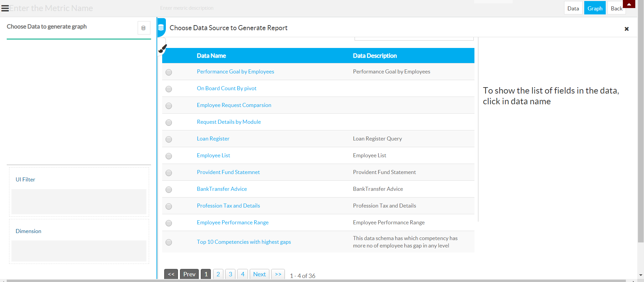Pick Profession Tax and Details radio
This screenshot has height=282, width=644.
tap(169, 206)
